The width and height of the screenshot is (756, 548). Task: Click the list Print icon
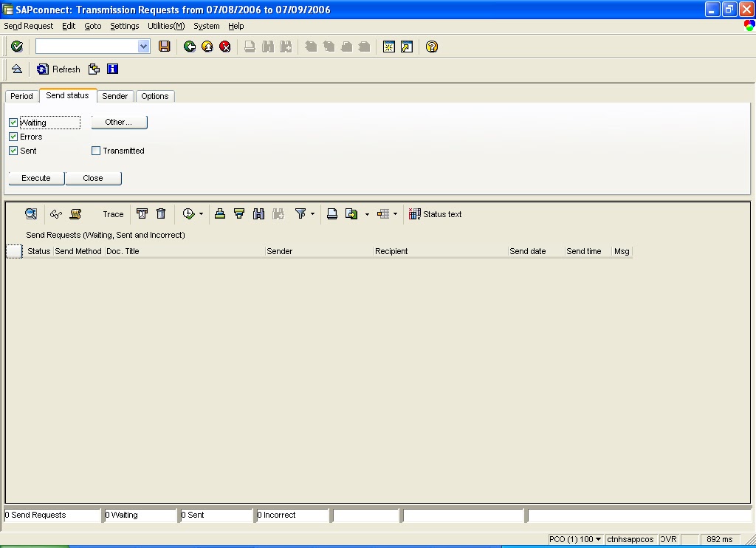point(331,213)
